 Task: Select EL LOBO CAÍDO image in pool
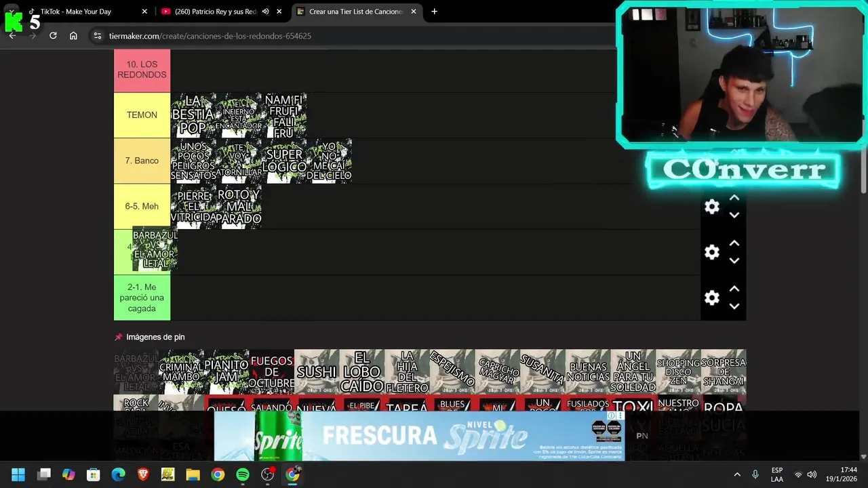tap(362, 372)
